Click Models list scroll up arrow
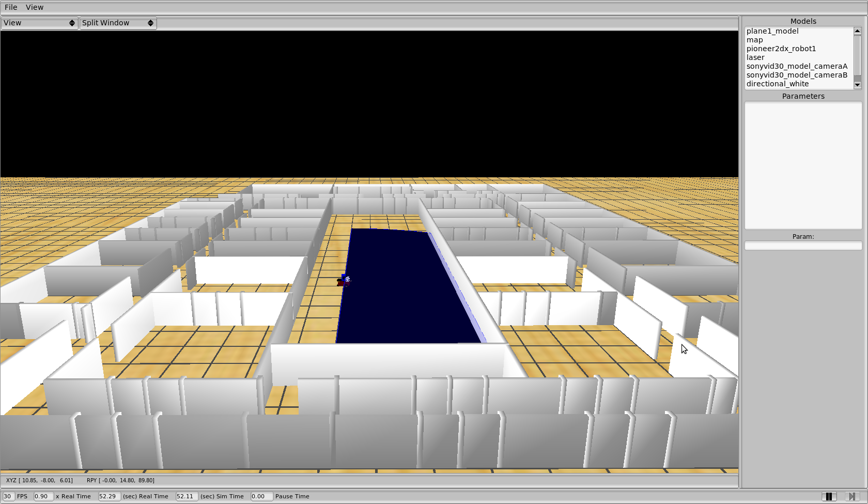The width and height of the screenshot is (868, 504). tap(858, 31)
